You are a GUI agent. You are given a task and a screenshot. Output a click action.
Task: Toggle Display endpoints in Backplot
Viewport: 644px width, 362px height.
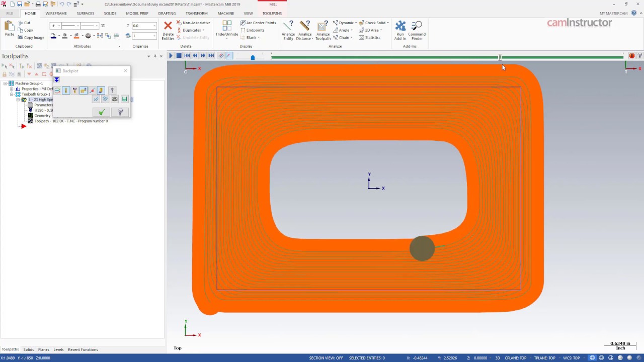(x=92, y=90)
